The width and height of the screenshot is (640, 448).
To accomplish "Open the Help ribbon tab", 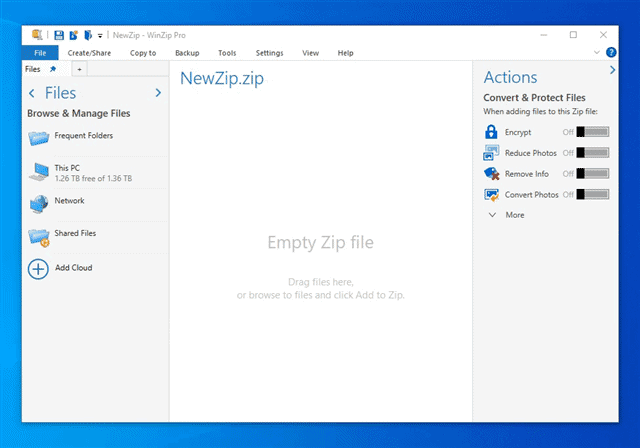I will pos(345,53).
